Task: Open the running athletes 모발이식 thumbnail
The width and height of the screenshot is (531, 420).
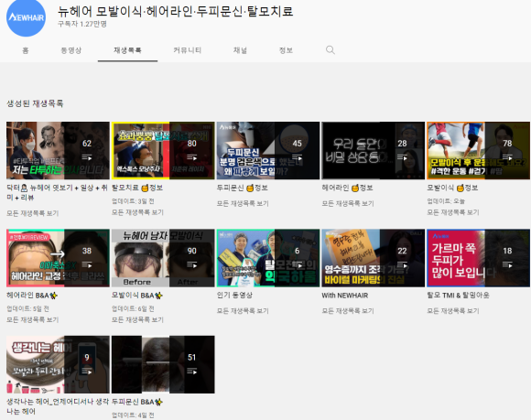Action: click(478, 151)
